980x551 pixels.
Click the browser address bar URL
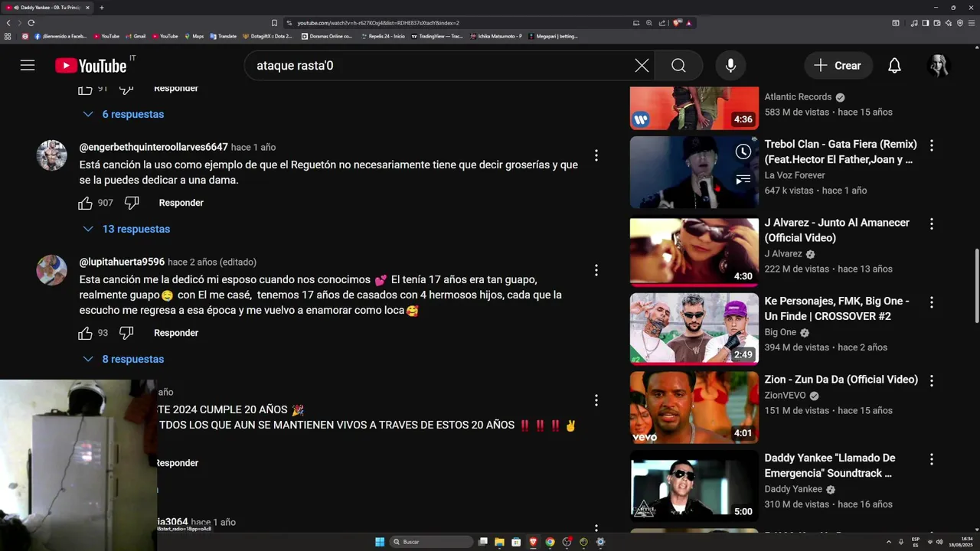coord(378,23)
